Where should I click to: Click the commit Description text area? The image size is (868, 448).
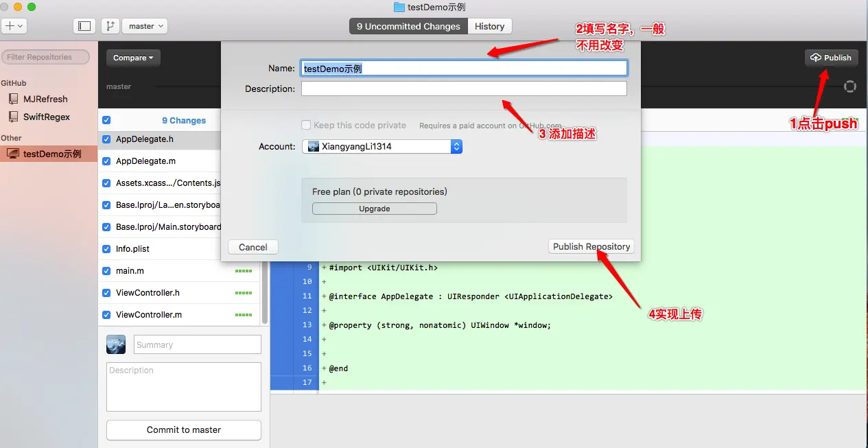(x=184, y=387)
